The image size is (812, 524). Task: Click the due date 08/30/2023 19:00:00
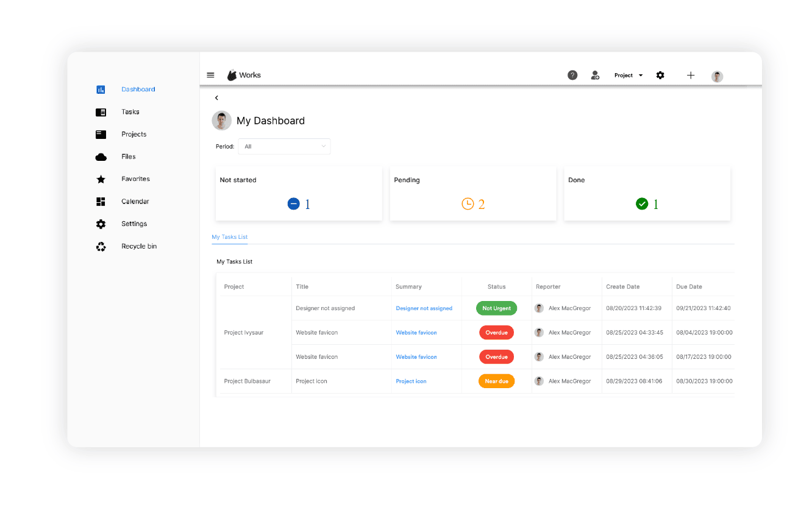pos(704,381)
